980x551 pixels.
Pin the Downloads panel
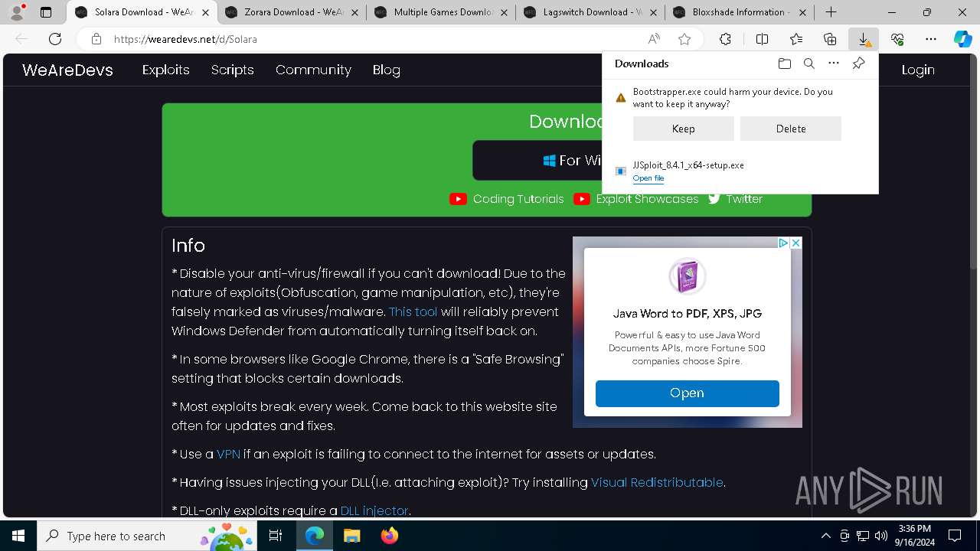pos(858,64)
